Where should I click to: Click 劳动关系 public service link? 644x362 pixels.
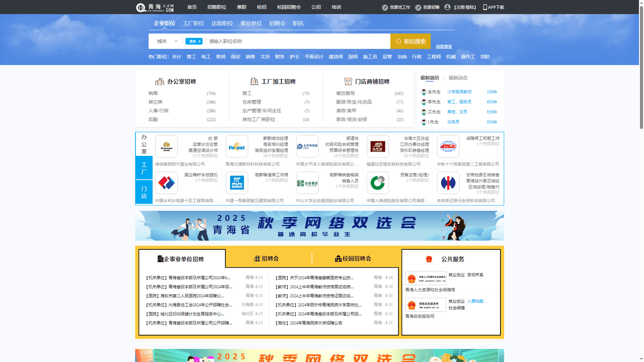tap(475, 275)
